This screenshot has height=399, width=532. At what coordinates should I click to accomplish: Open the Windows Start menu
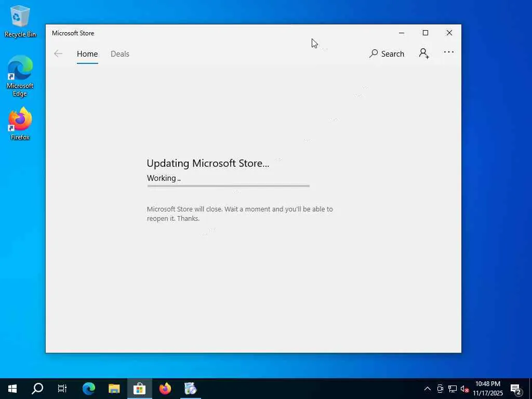tap(12, 389)
